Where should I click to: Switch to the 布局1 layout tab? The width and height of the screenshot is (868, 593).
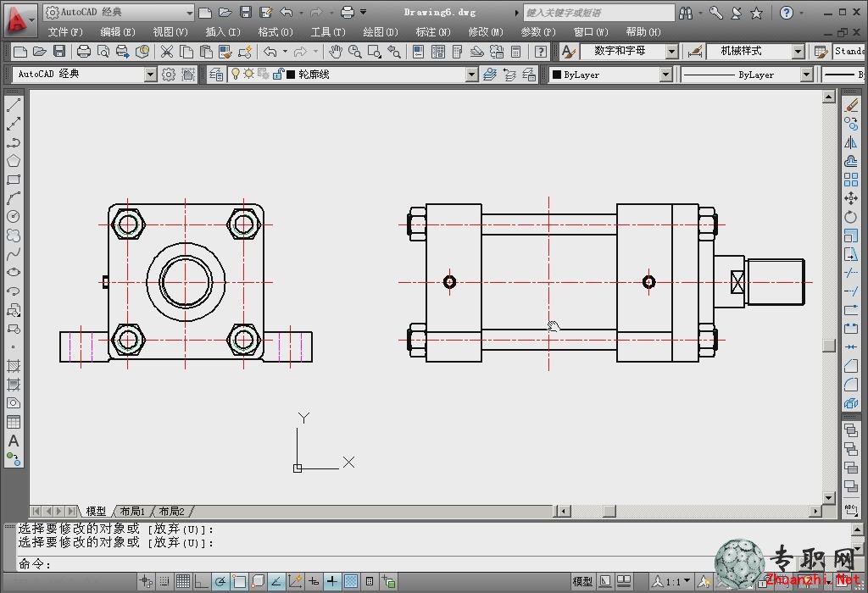point(132,511)
